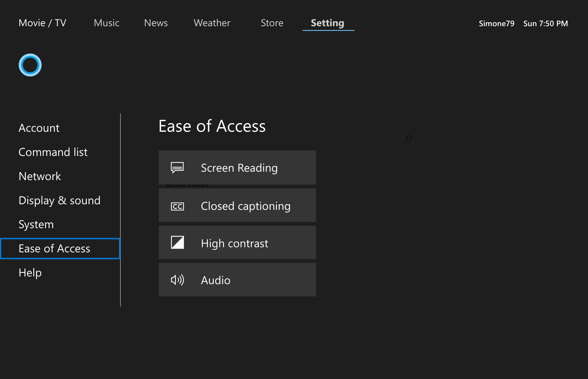The width and height of the screenshot is (588, 379).
Task: Click the small magnifier search icon
Action: click(408, 139)
